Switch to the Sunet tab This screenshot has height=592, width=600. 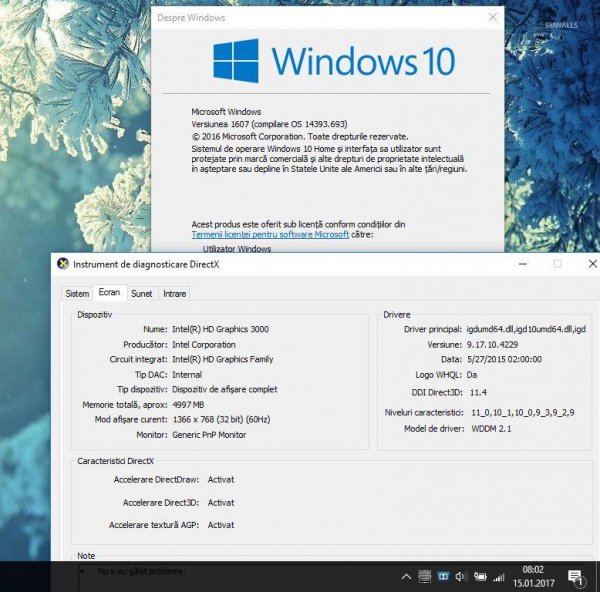142,294
